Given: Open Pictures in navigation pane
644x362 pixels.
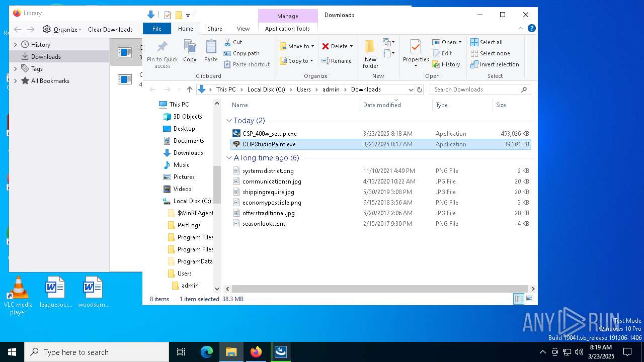Looking at the screenshot, I should 184,177.
